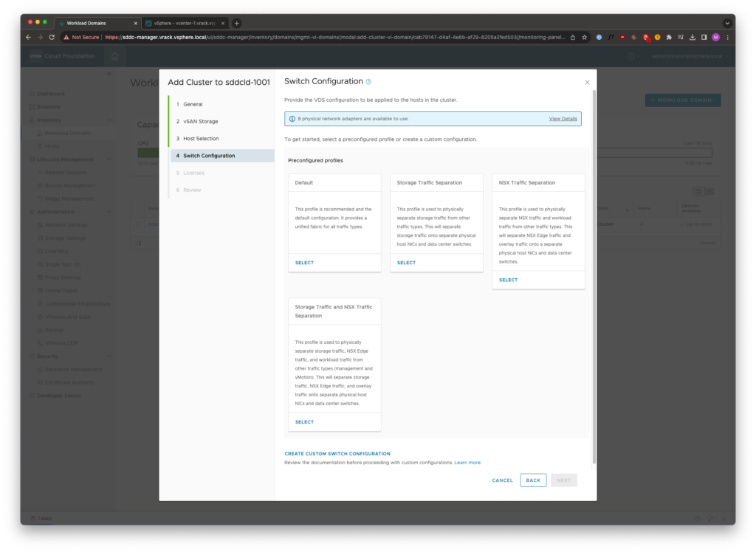Select Storage Traffic and NSX Traffic Separation profile

coord(304,422)
